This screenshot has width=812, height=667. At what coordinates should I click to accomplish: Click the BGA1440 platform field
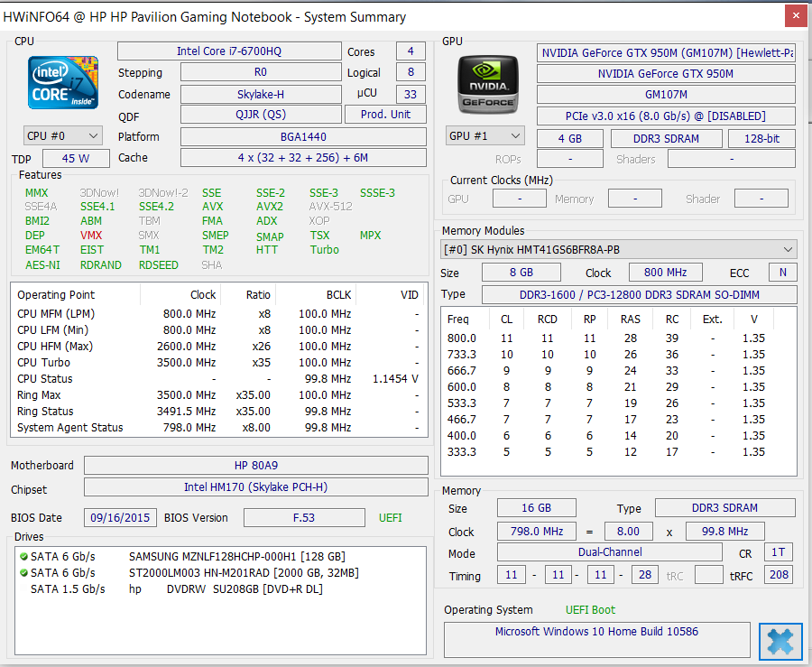point(303,136)
